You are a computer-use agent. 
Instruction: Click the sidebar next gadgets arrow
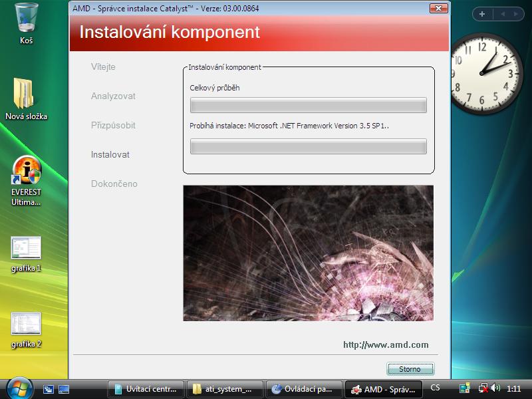click(516, 14)
